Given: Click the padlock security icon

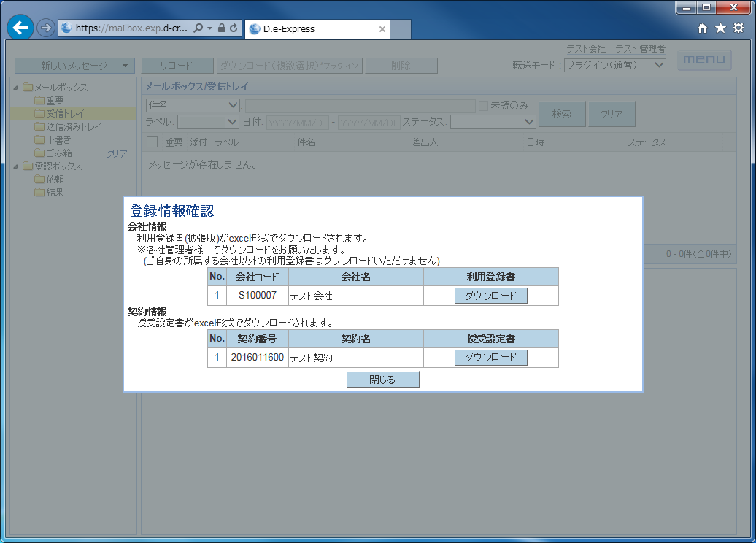Looking at the screenshot, I should pos(222,28).
